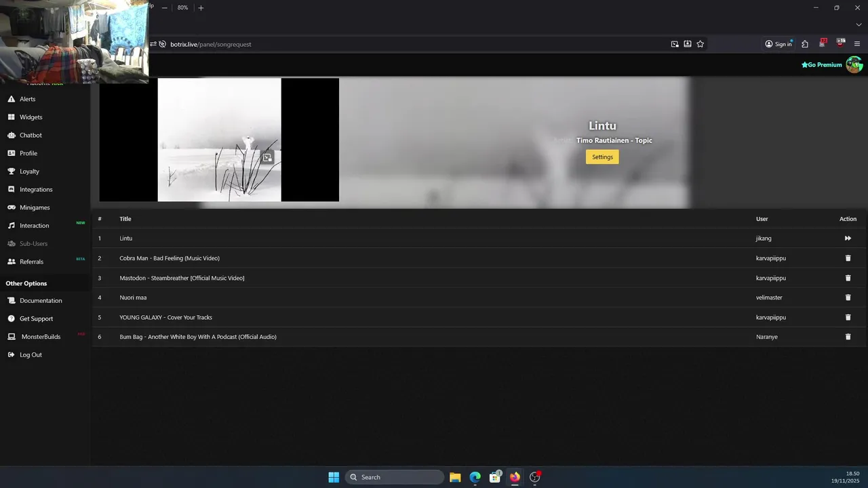Select the Lintu title in row 1

tap(126, 239)
